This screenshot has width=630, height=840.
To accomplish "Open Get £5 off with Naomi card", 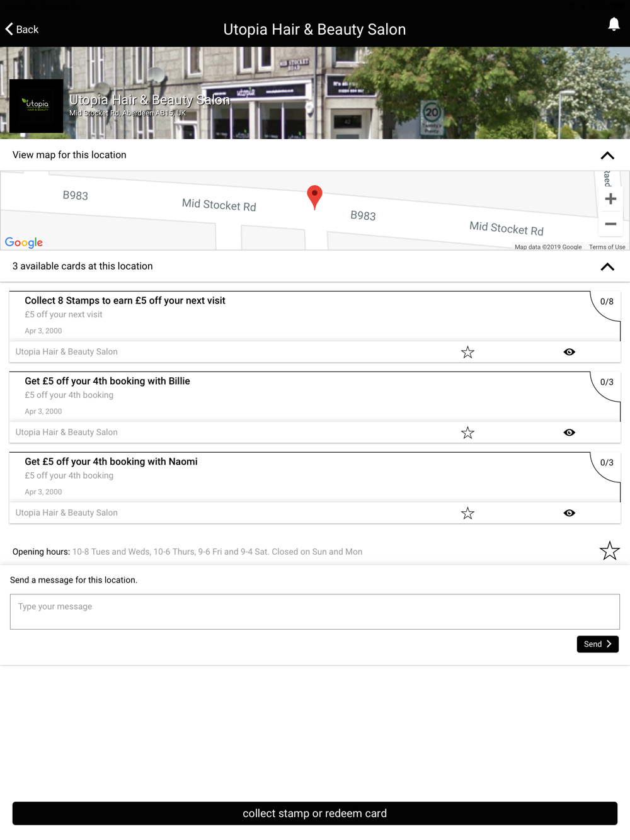I will pos(111,462).
